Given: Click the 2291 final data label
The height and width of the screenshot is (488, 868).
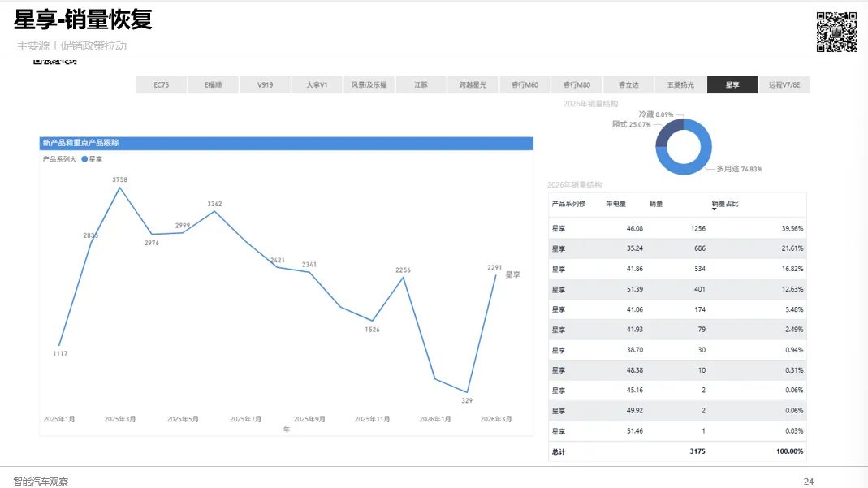Looking at the screenshot, I should (x=494, y=268).
